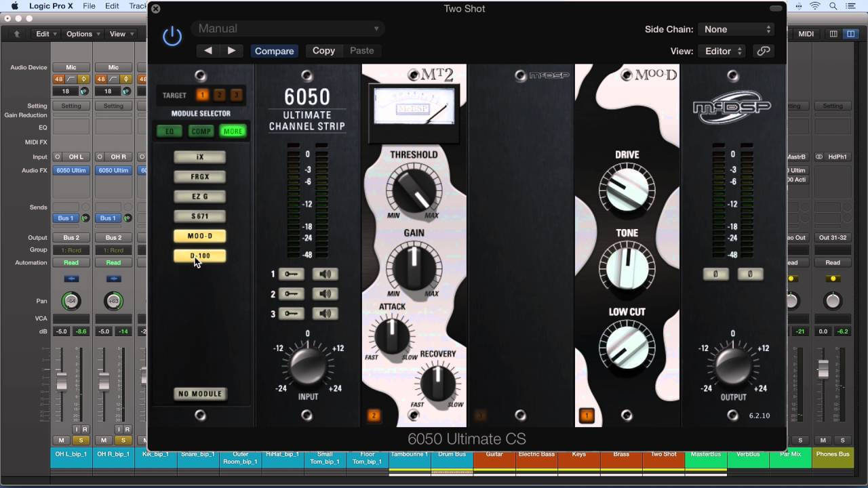Go to previous preset with left arrow
Image resolution: width=868 pixels, height=488 pixels.
(208, 50)
